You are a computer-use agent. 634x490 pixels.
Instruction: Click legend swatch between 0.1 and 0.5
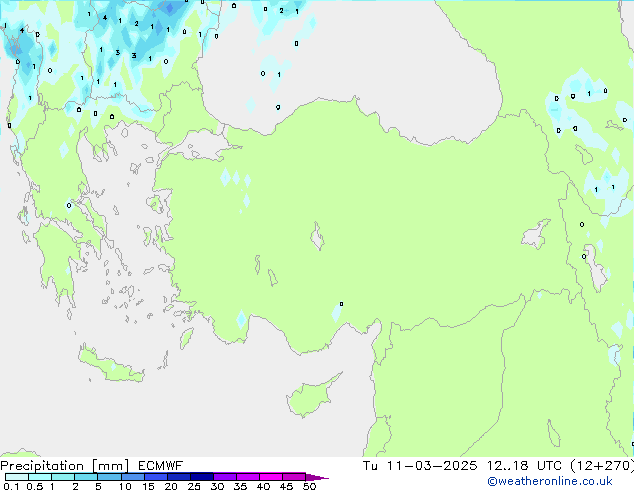click(x=17, y=477)
